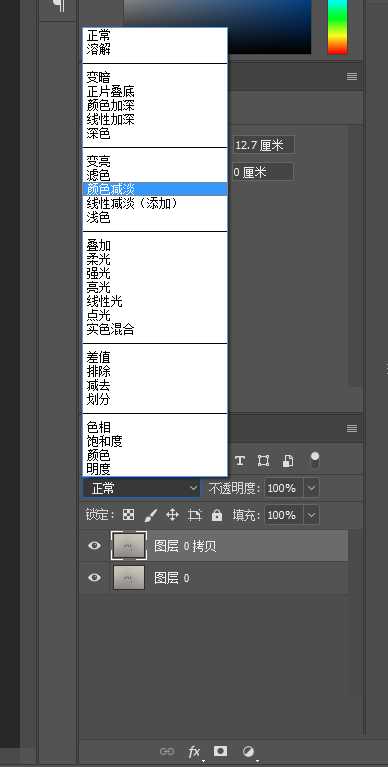The height and width of the screenshot is (767, 388).
Task: Click the 图层 0 拷贝 layer name
Action: [x=185, y=546]
